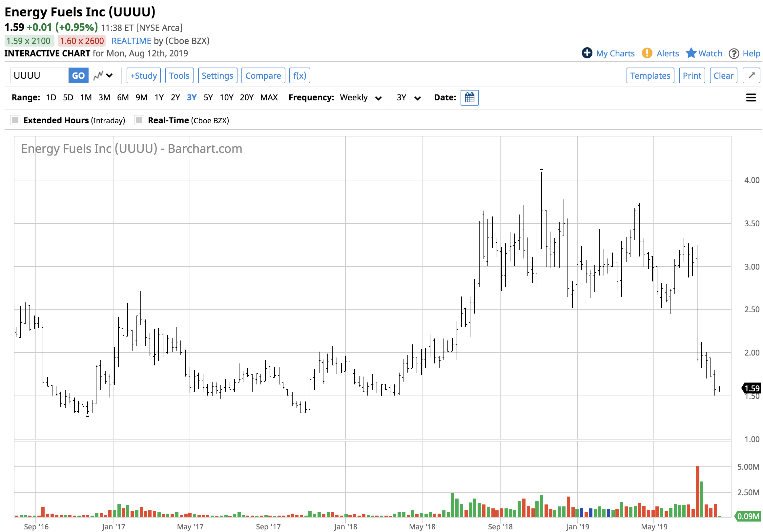Enable the Real-Time Cboe BZX checkbox
The height and width of the screenshot is (532, 763).
(x=139, y=120)
